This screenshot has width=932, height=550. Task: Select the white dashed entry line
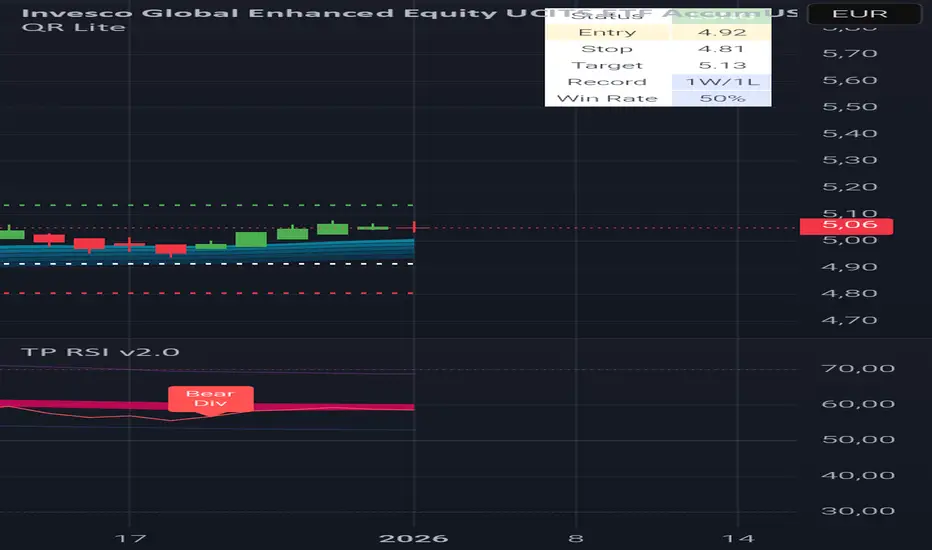(207, 264)
